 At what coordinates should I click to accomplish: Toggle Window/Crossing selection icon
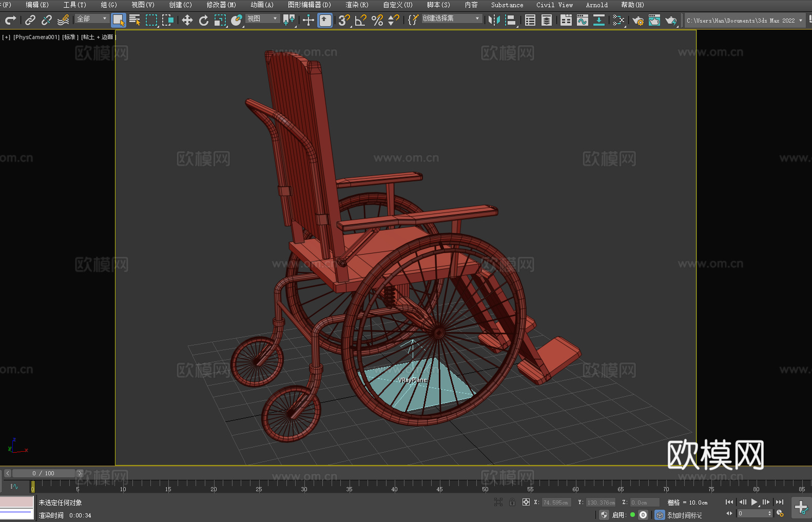[x=168, y=20]
